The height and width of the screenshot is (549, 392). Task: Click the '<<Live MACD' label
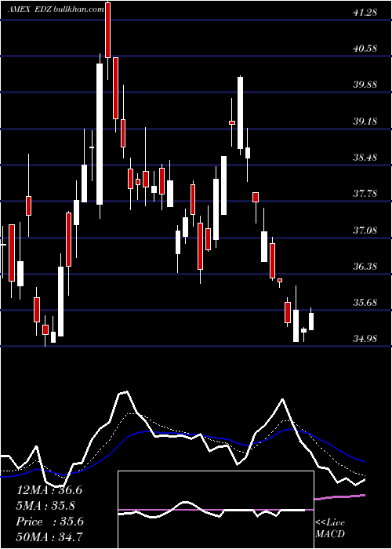(330, 529)
